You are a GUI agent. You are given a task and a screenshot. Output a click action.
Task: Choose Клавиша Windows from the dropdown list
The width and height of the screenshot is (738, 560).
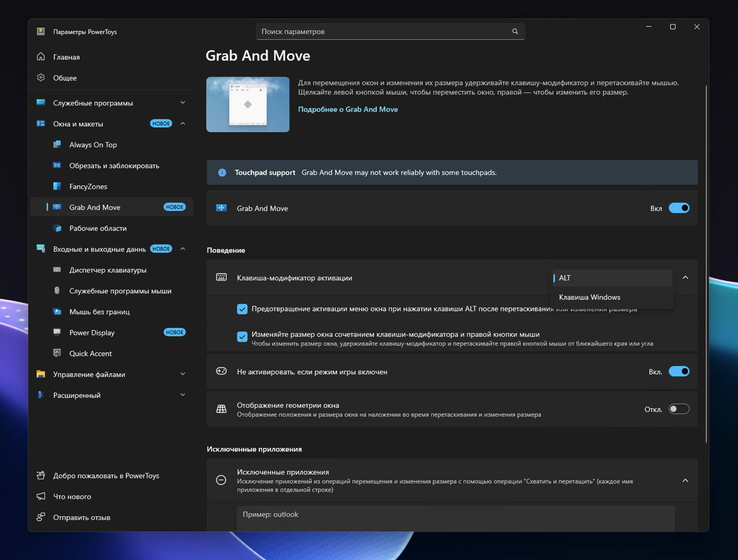(x=589, y=297)
